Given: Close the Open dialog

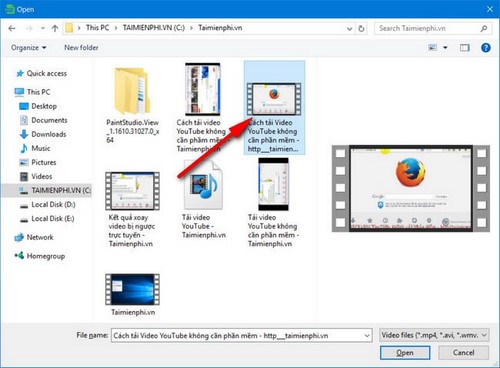Looking at the screenshot, I should 490,9.
